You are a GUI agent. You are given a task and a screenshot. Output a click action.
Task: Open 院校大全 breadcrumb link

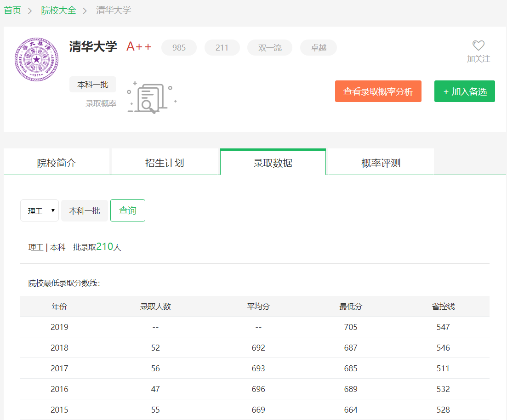[58, 11]
